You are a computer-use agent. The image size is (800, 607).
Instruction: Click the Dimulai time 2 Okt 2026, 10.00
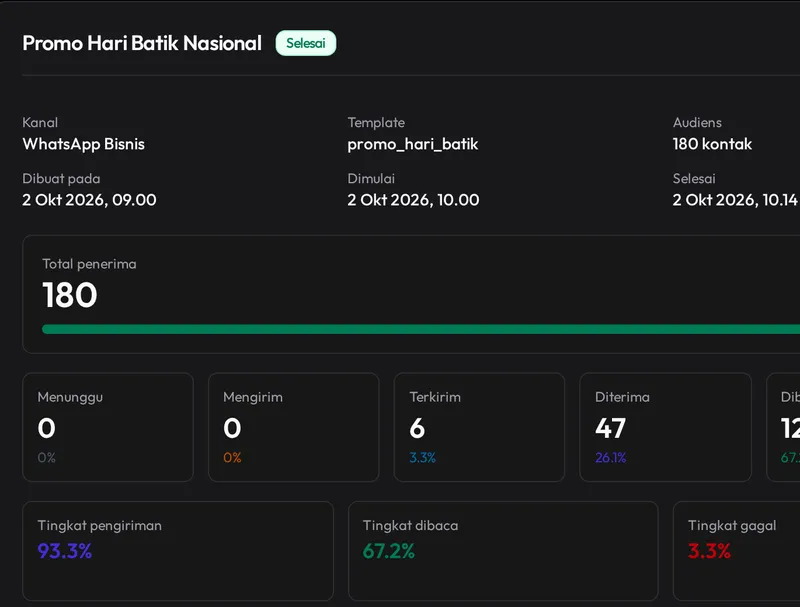pyautogui.click(x=413, y=200)
